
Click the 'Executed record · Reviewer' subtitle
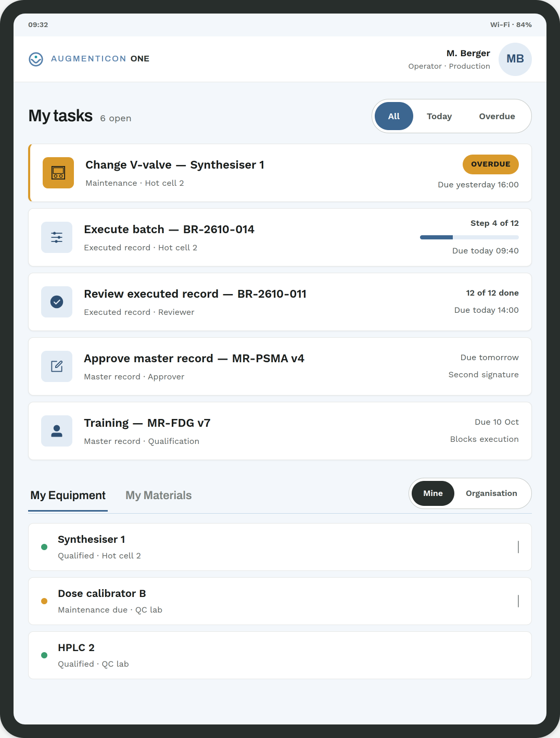[139, 312]
